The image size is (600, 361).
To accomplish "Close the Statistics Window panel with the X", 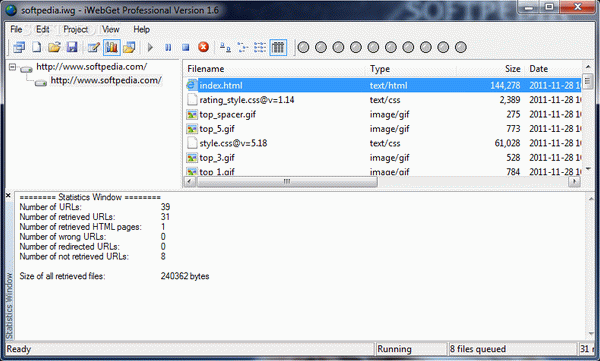I will tap(8, 196).
